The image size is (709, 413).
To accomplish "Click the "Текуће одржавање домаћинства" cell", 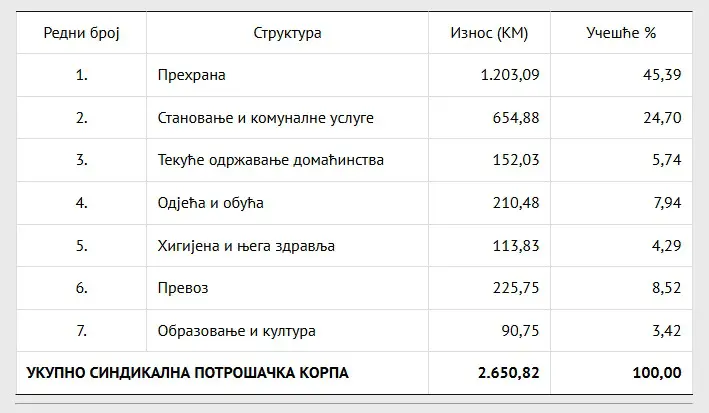I will click(x=271, y=160).
